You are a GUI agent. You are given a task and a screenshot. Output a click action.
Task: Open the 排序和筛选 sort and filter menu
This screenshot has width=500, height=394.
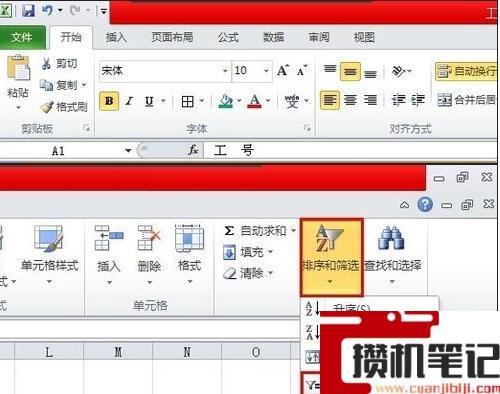pyautogui.click(x=331, y=257)
